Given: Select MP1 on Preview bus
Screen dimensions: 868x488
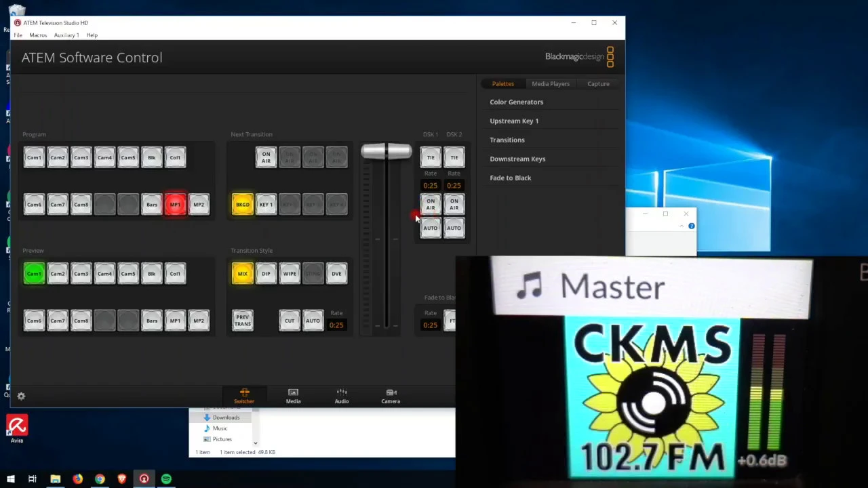Looking at the screenshot, I should coord(175,321).
